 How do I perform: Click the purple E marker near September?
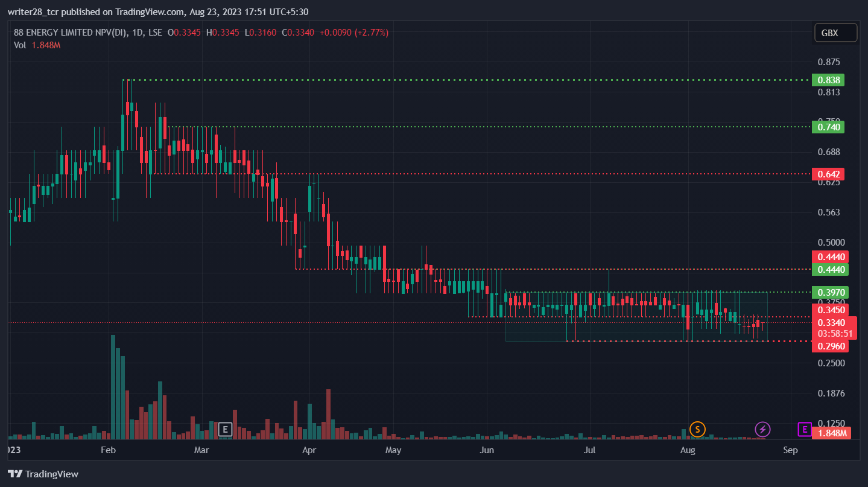coord(804,430)
